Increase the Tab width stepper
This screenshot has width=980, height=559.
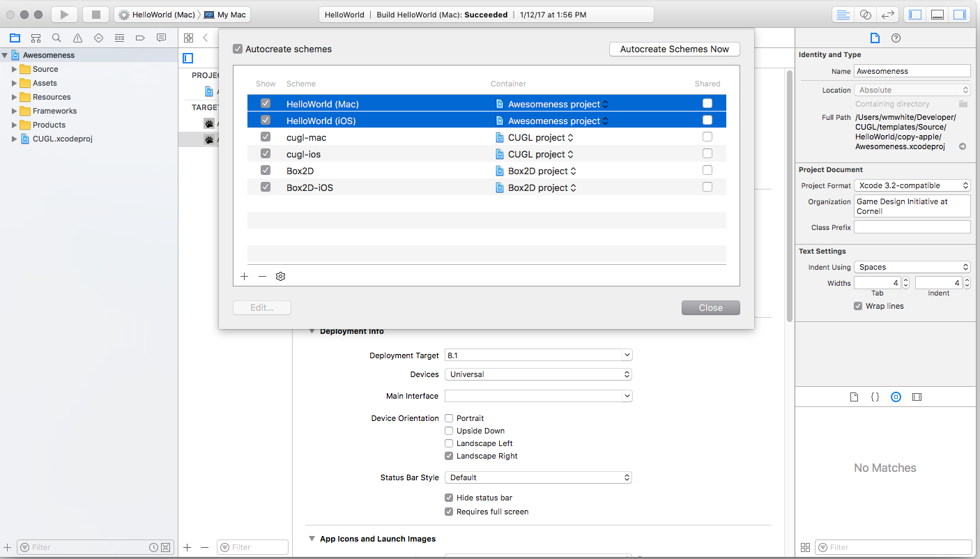(x=905, y=280)
